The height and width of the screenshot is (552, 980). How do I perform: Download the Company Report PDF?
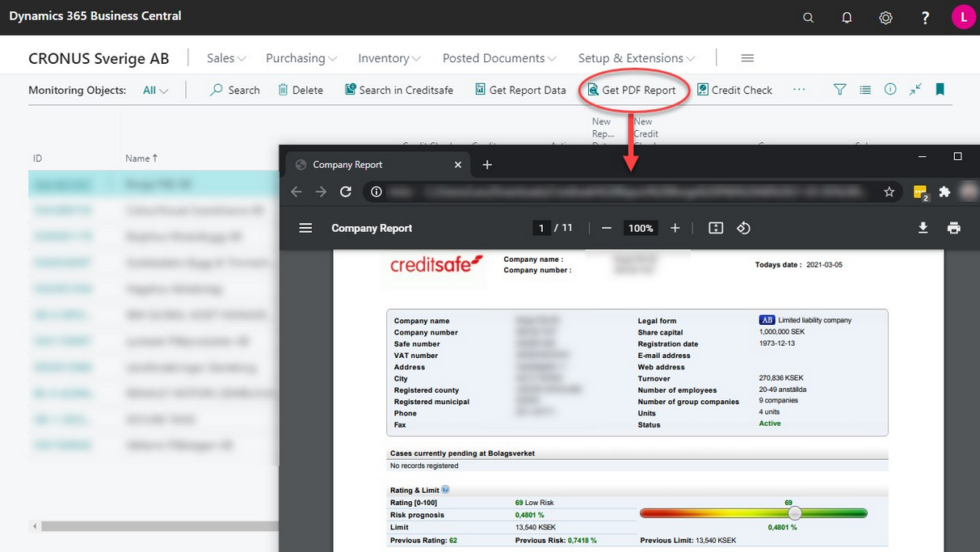pyautogui.click(x=923, y=228)
